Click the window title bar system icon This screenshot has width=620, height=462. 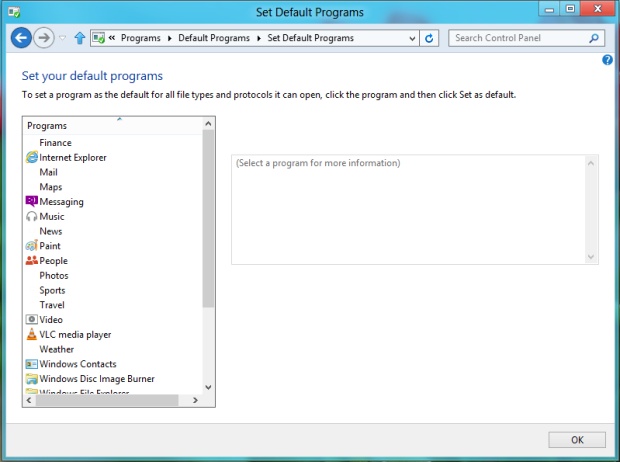click(x=14, y=12)
